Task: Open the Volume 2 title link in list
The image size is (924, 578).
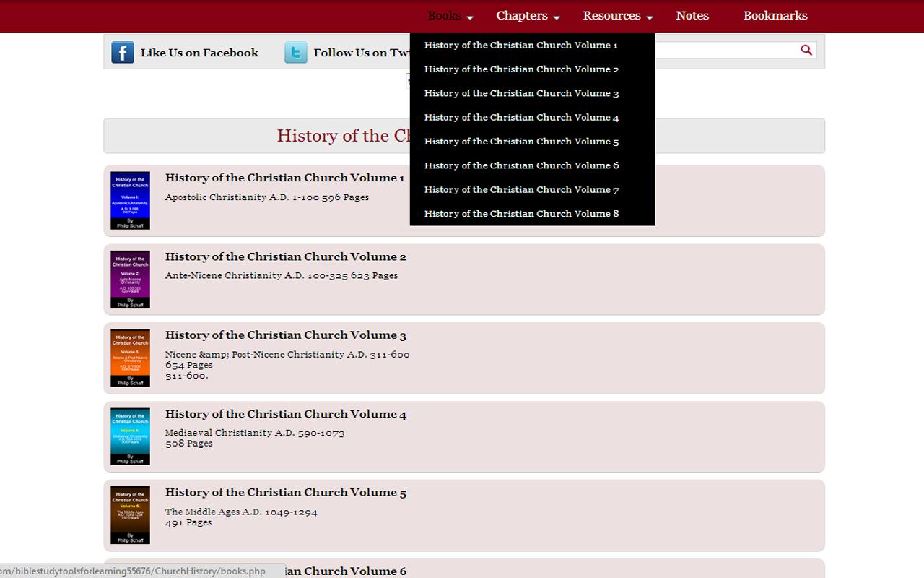Action: (x=286, y=256)
